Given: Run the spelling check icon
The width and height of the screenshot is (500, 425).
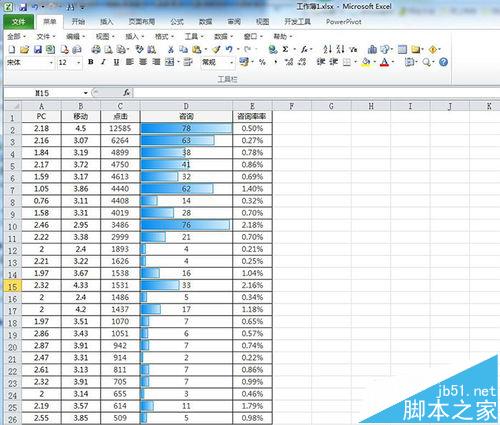Looking at the screenshot, I should click(x=139, y=50).
